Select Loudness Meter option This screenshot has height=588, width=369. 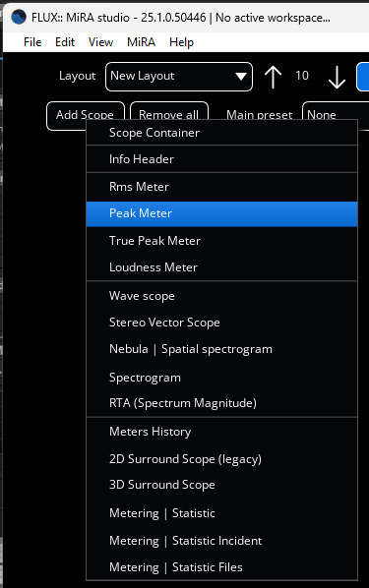click(x=221, y=267)
